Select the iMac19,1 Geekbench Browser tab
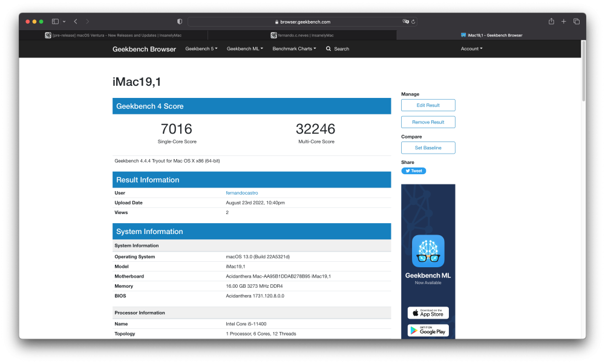Viewport: 605px width, 364px height. click(x=491, y=35)
